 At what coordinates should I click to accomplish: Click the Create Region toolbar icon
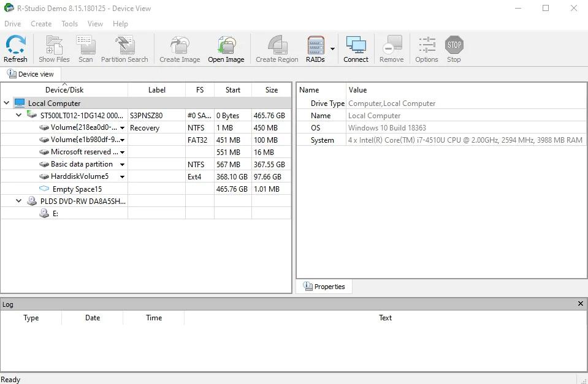(x=277, y=45)
